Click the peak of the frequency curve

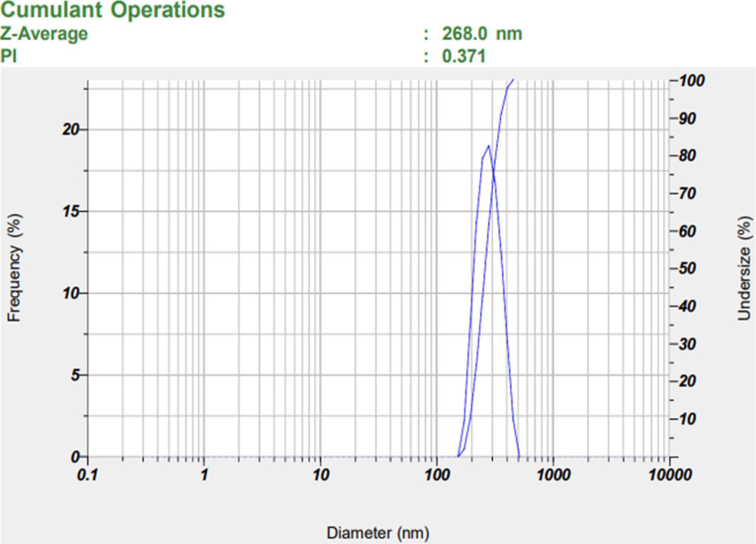pyautogui.click(x=488, y=146)
